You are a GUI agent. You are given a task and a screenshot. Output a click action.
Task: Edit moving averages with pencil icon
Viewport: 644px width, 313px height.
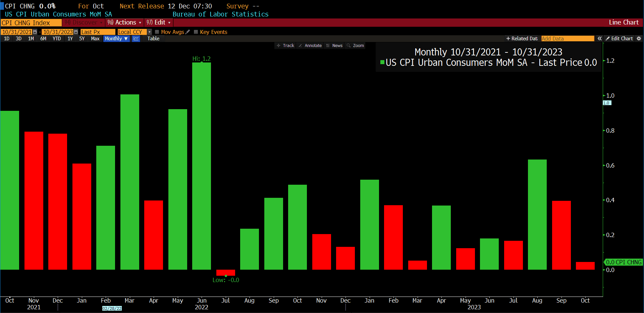188,32
